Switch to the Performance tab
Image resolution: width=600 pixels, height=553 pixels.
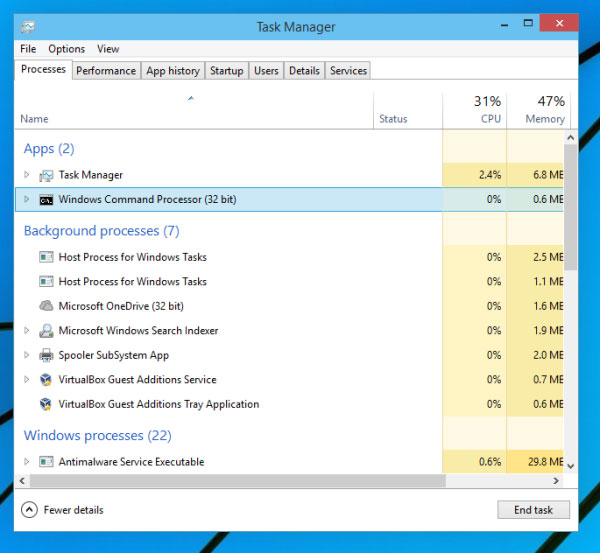click(106, 71)
